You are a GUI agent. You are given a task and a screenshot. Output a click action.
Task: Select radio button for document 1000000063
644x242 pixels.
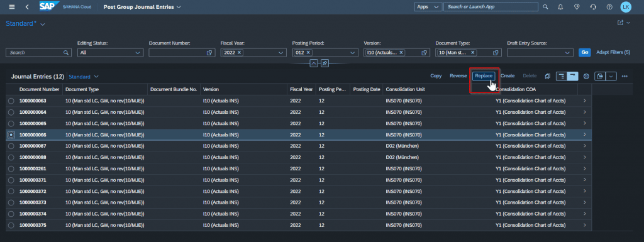[11, 101]
